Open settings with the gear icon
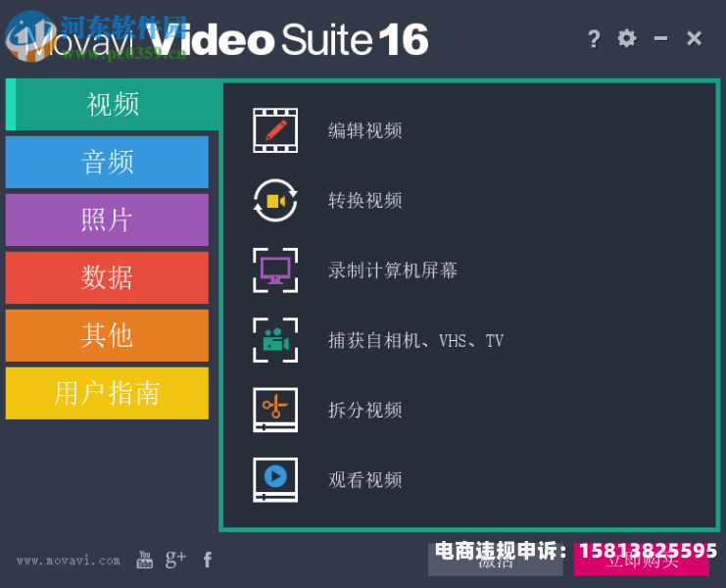The height and width of the screenshot is (588, 726). pos(627,38)
